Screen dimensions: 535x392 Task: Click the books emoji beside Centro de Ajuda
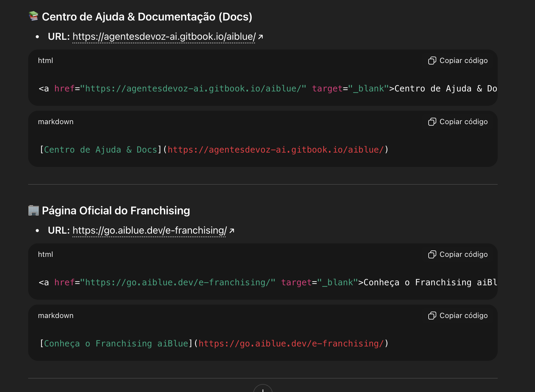pyautogui.click(x=33, y=16)
